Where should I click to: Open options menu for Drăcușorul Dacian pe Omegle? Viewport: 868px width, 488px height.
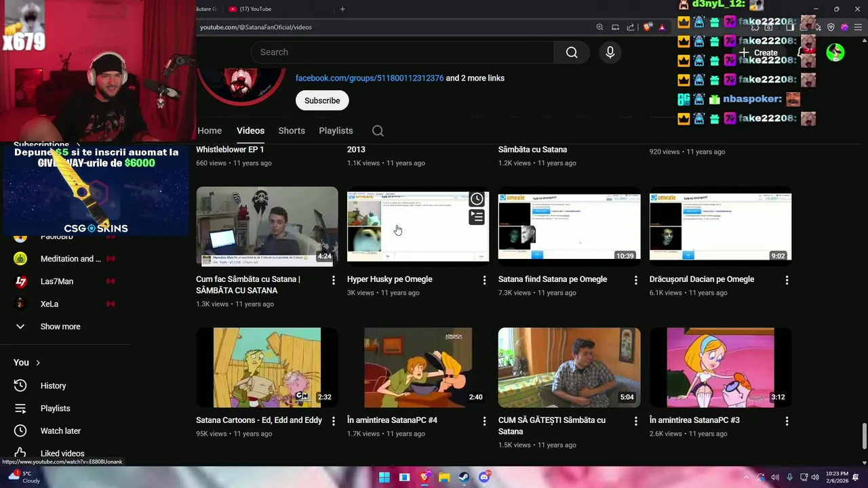point(787,280)
